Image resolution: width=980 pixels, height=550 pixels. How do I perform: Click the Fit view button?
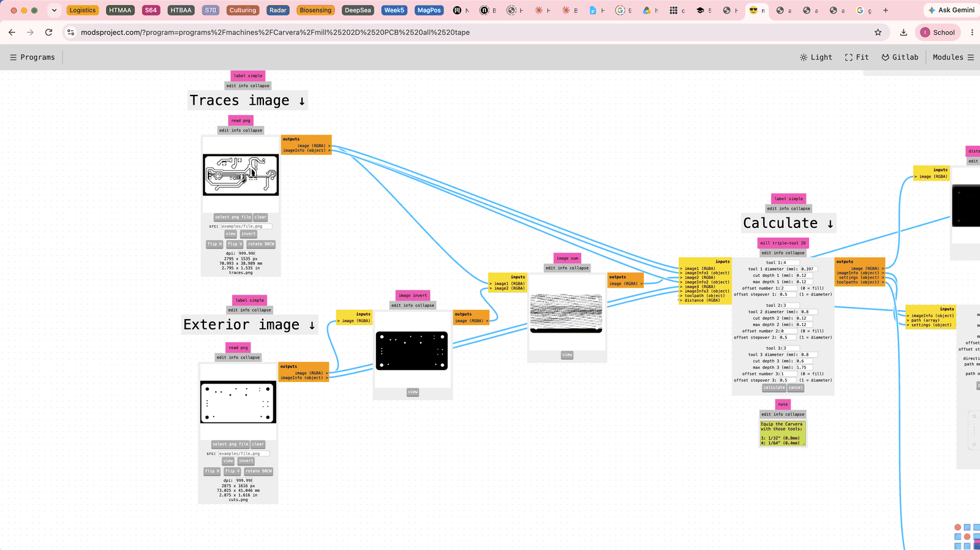pos(857,57)
